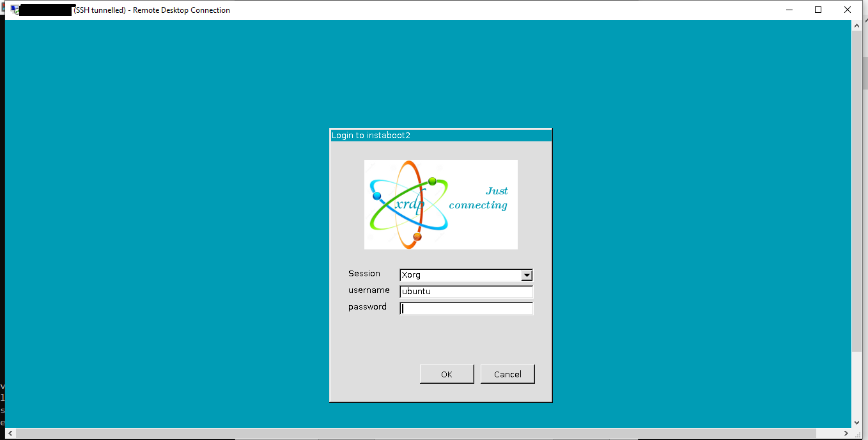Image resolution: width=868 pixels, height=440 pixels.
Task: Click the horizontal scrollbar left arrow
Action: click(11, 434)
